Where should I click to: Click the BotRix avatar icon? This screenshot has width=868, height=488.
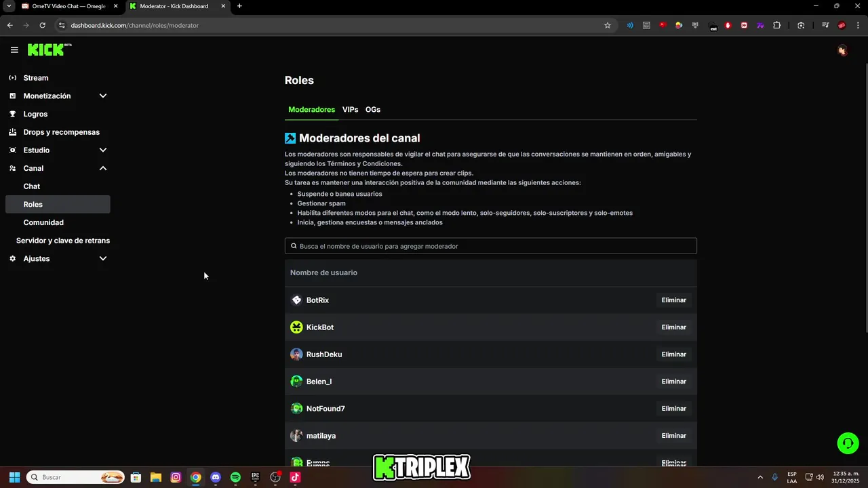tap(296, 300)
